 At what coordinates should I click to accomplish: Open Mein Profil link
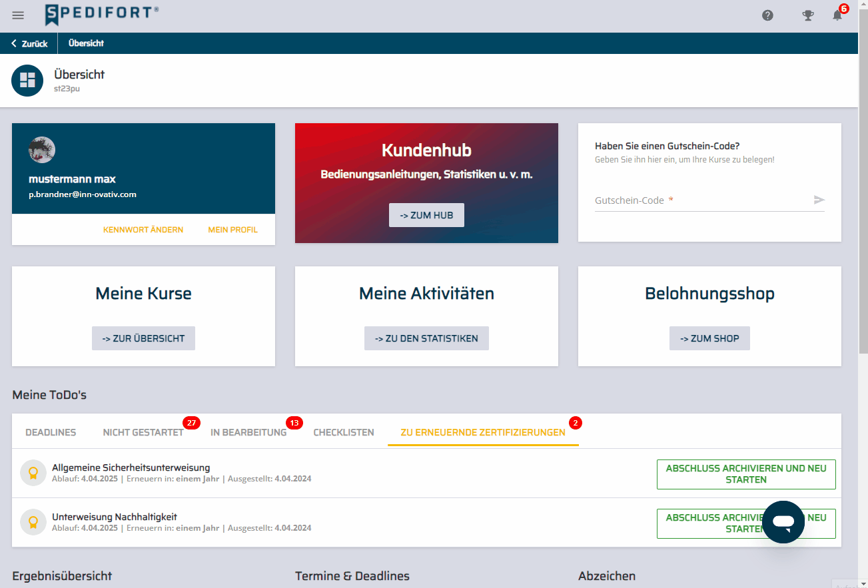tap(232, 230)
